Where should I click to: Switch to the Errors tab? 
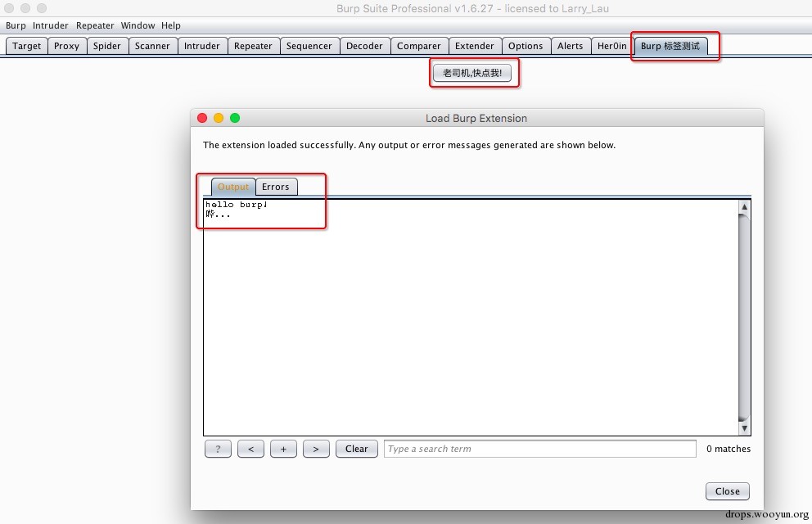tap(276, 187)
